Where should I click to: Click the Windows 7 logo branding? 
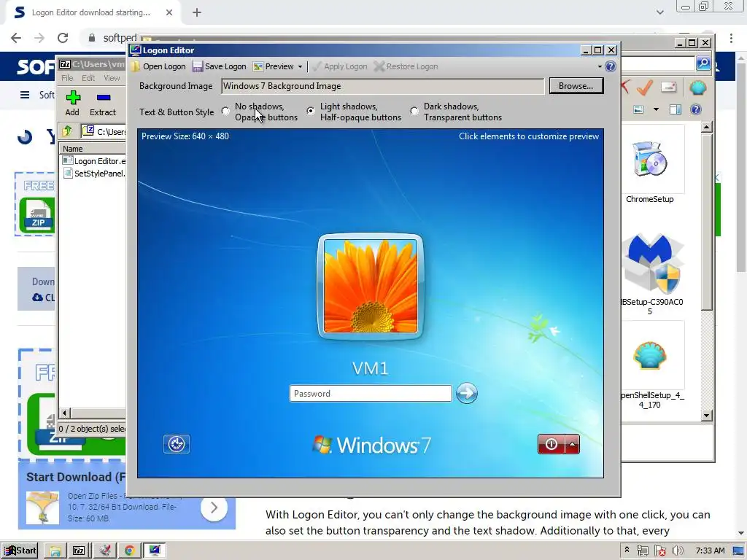tap(371, 446)
